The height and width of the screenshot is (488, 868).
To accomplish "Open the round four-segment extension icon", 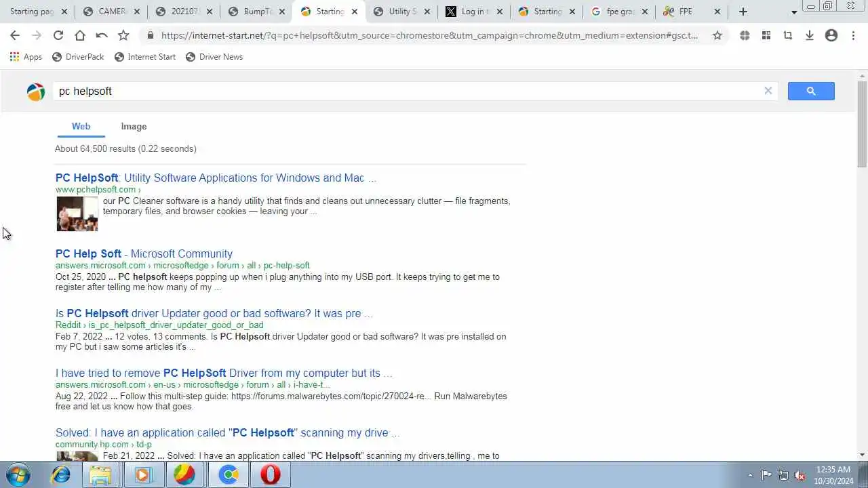I will pyautogui.click(x=745, y=35).
